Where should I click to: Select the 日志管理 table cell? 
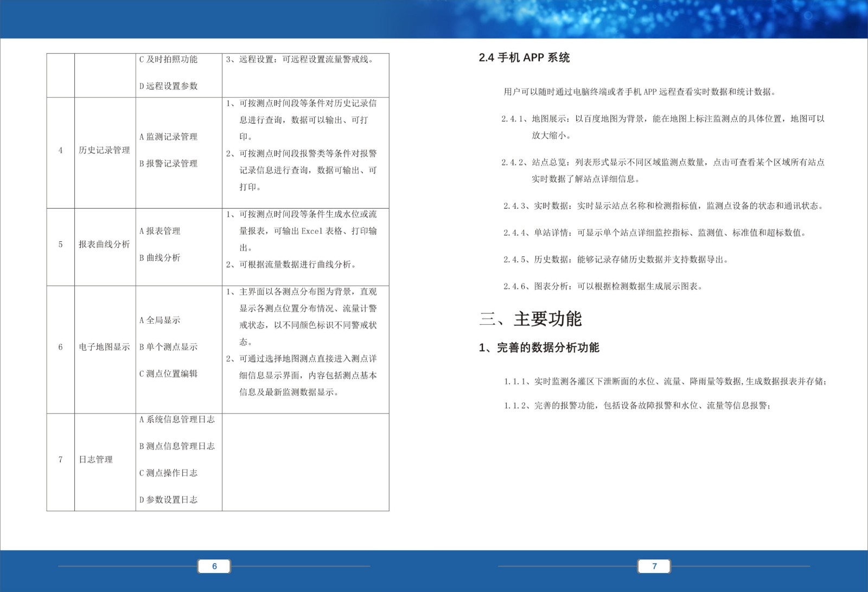point(95,459)
